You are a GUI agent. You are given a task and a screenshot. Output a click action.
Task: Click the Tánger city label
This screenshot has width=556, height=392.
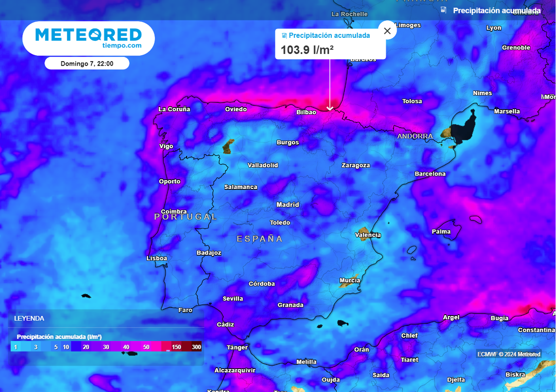pos(237,347)
